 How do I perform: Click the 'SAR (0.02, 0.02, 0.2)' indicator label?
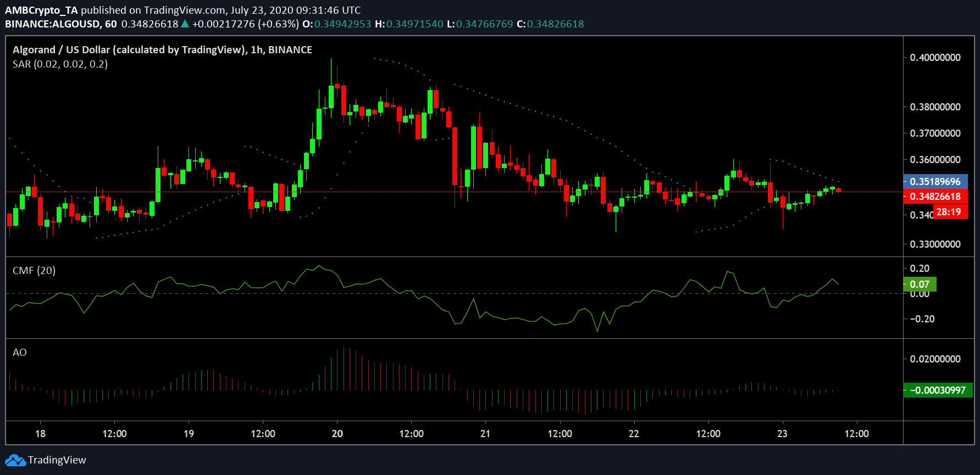(x=60, y=64)
